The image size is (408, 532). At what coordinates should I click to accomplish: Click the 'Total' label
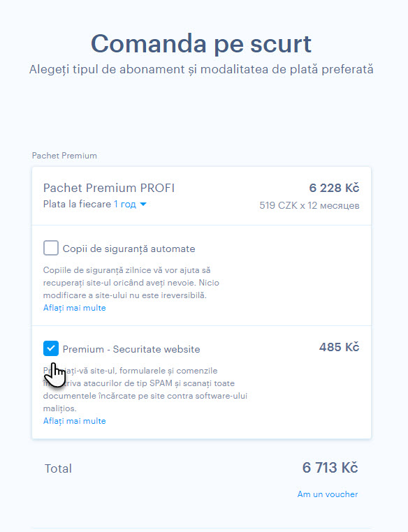(58, 468)
